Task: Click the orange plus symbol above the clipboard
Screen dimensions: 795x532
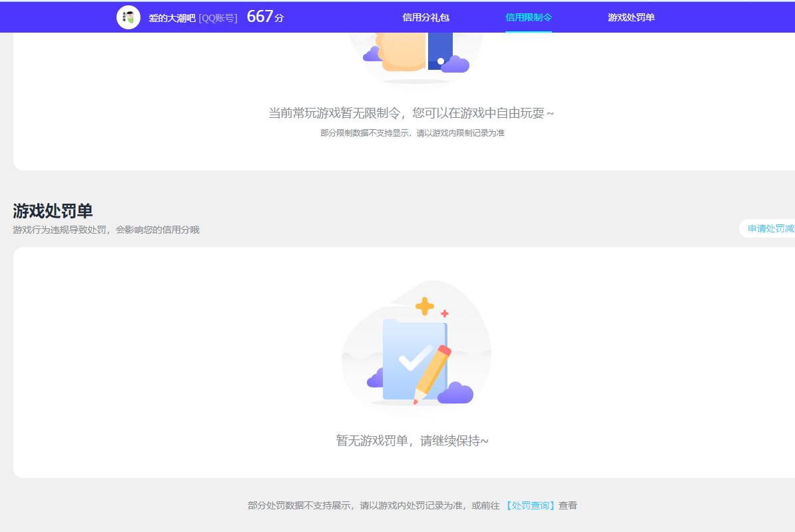Action: (x=424, y=306)
